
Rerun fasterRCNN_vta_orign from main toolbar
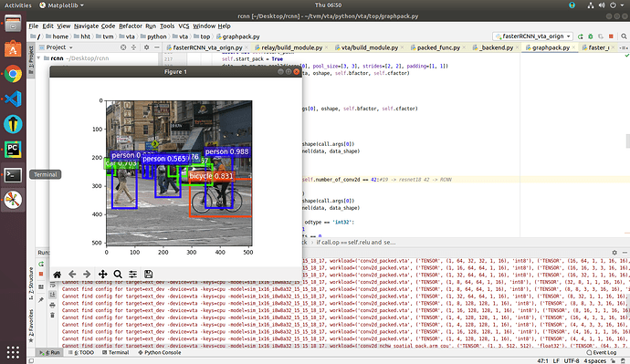tap(580, 36)
